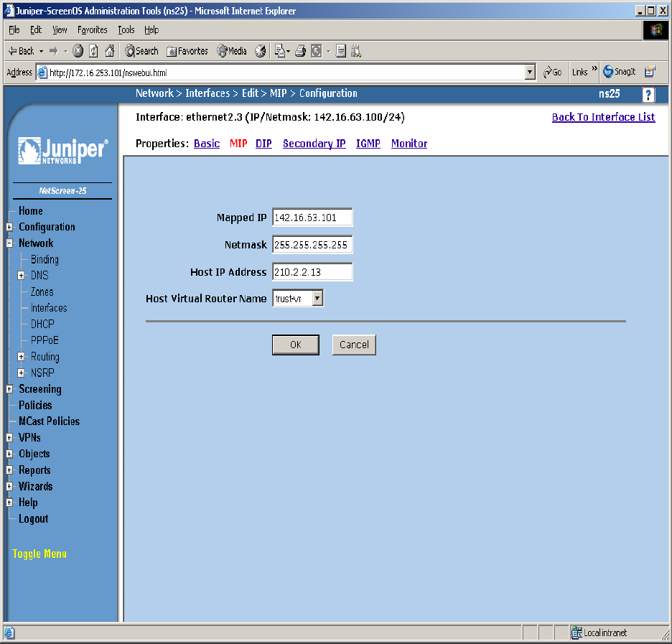Click in the Mapped IP field
672x644 pixels.
click(312, 218)
